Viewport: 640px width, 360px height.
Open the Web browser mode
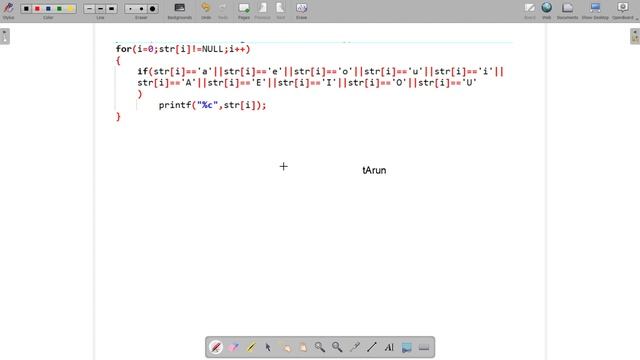547,10
